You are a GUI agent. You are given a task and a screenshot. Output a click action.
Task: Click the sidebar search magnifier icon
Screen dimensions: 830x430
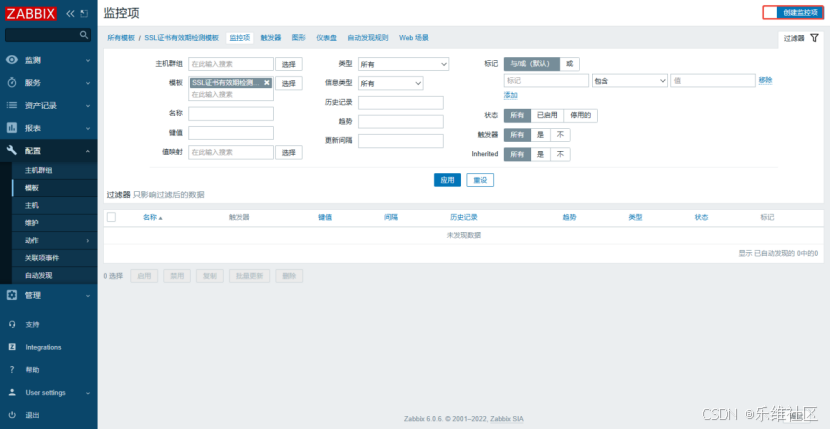click(84, 35)
